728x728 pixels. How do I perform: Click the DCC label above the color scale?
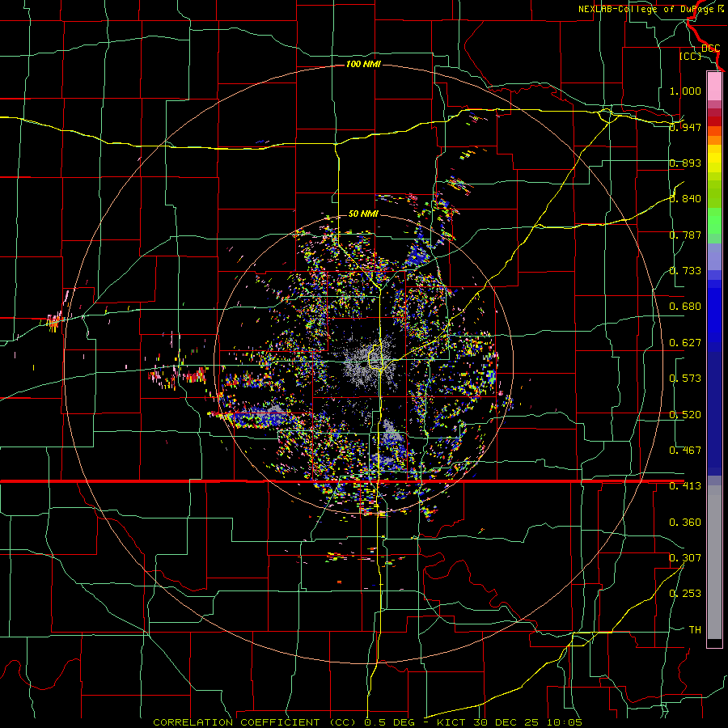[x=710, y=49]
